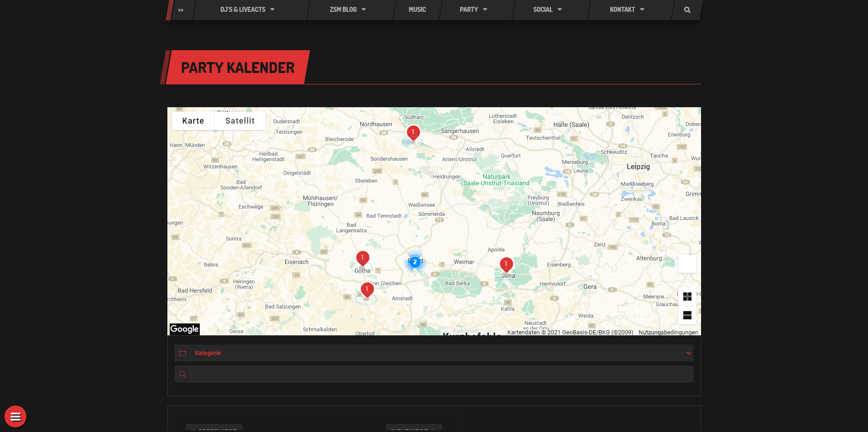Click the Gera label on map
Viewport: 868px width, 432px height.
(590, 286)
